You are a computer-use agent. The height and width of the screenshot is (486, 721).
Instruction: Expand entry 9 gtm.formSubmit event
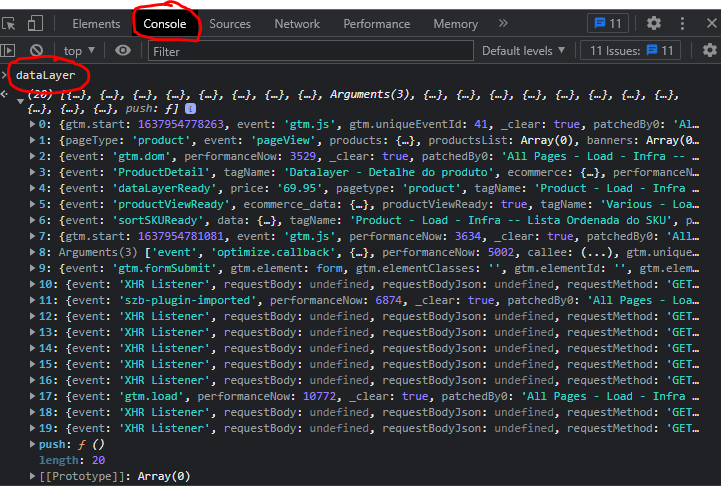pyautogui.click(x=32, y=268)
